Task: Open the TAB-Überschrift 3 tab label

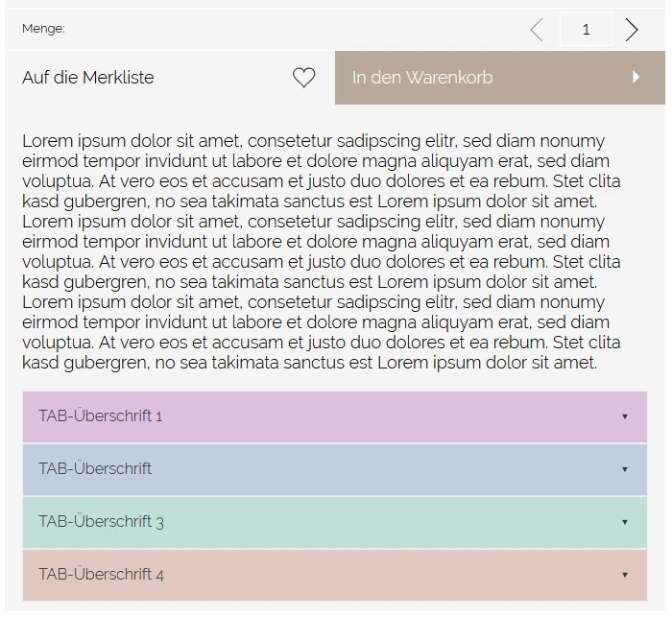Action: [x=101, y=522]
